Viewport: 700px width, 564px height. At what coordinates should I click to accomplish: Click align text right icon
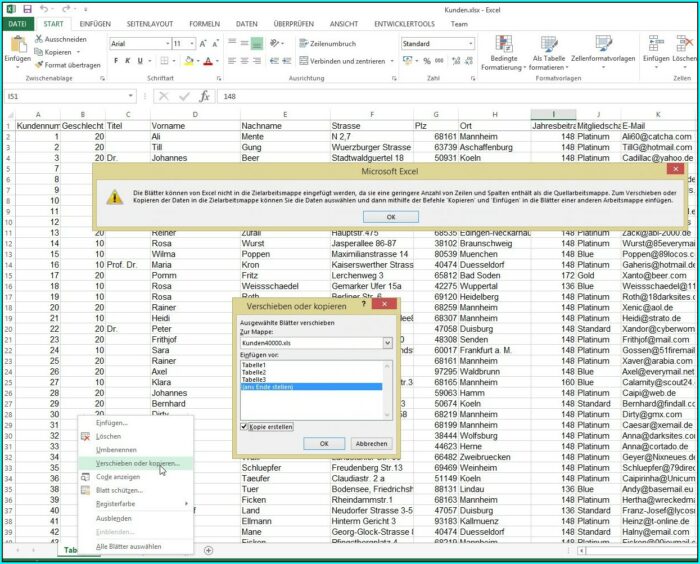click(257, 61)
